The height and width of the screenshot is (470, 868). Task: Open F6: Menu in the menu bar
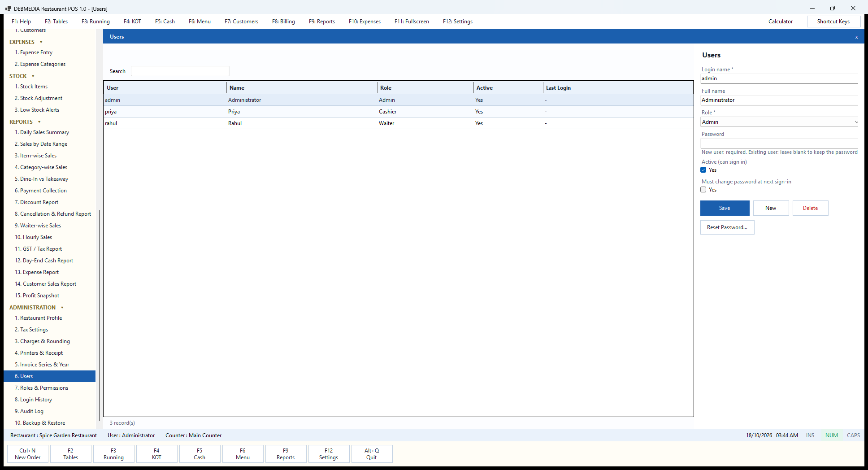200,22
